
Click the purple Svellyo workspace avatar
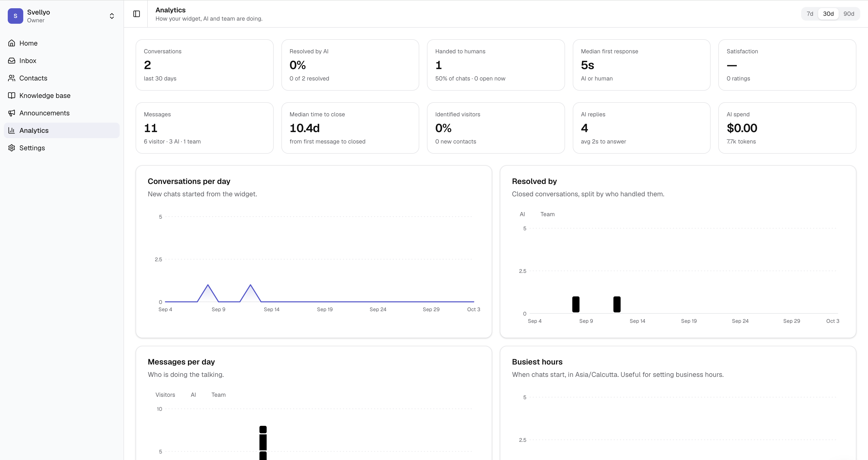point(15,16)
